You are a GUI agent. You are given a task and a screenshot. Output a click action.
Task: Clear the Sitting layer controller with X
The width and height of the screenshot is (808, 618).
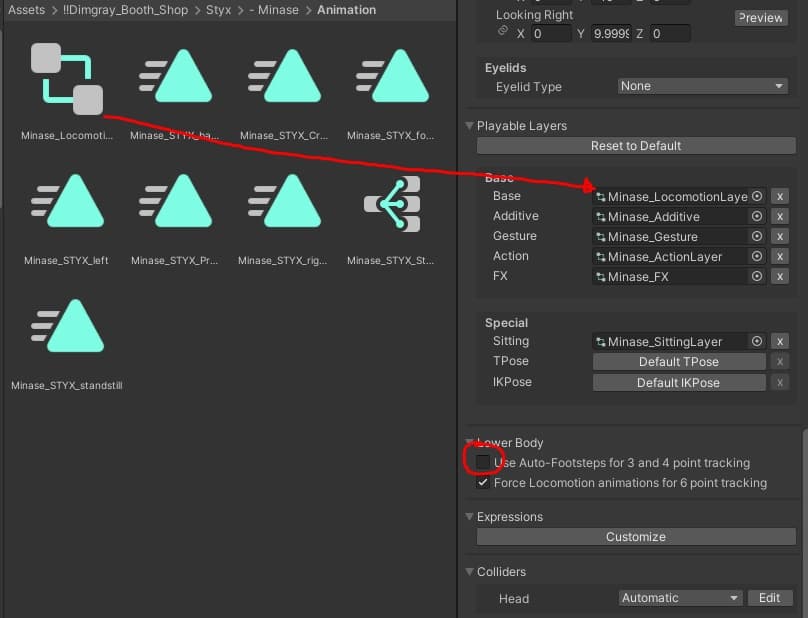(x=780, y=342)
